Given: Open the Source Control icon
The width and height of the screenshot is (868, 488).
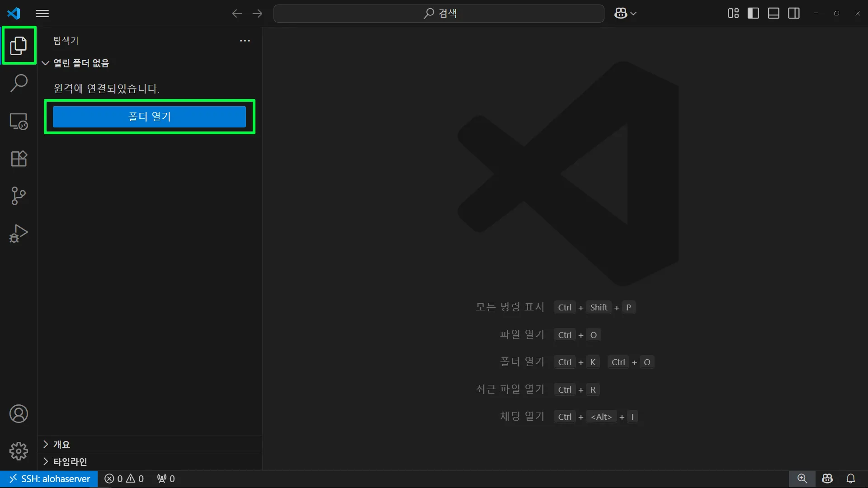Looking at the screenshot, I should click(19, 196).
